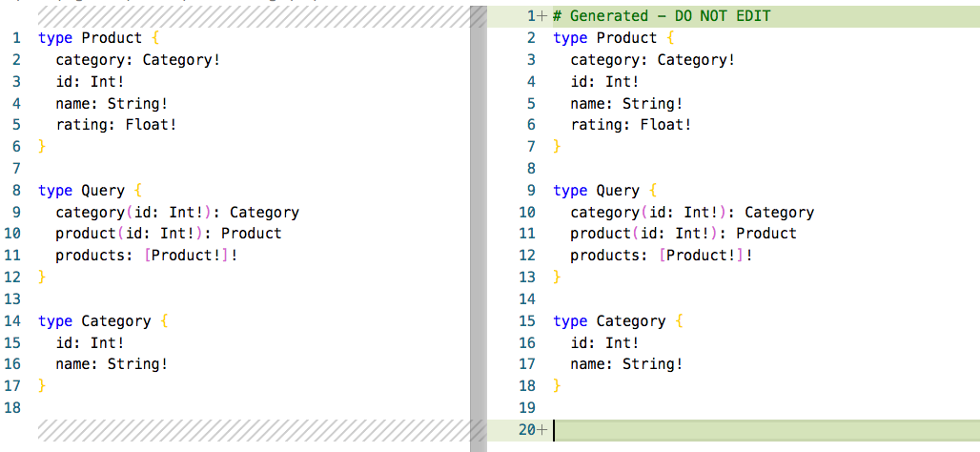
Task: Click "name: String!" on line 17
Action: tap(627, 364)
